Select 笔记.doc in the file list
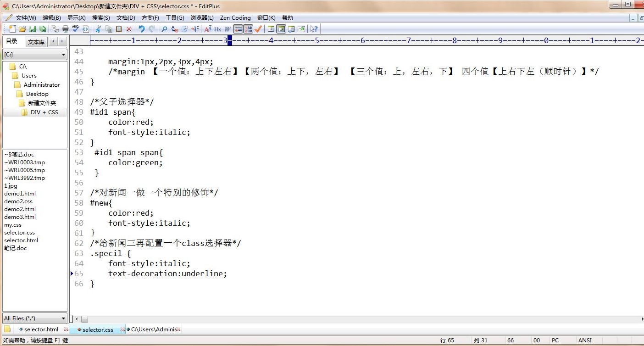Viewport: 644px width, 346px height. (16, 248)
